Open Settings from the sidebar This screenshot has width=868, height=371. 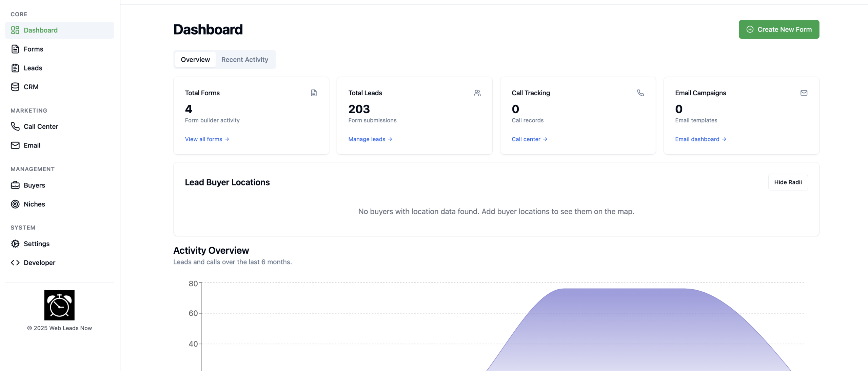tap(59, 244)
